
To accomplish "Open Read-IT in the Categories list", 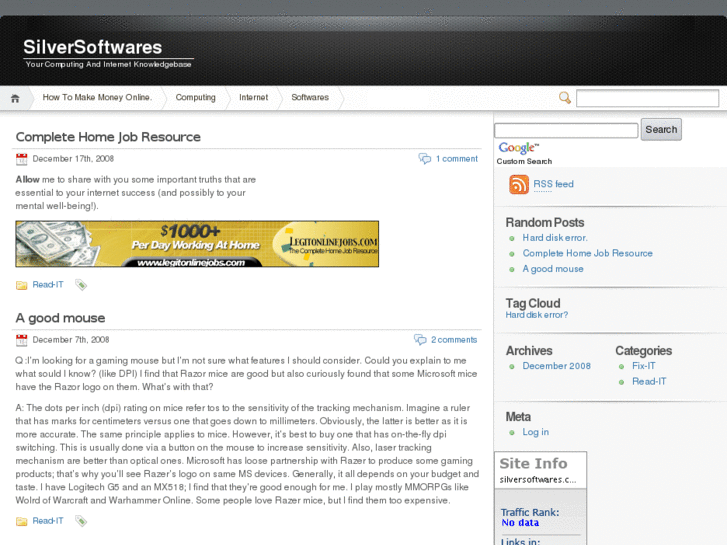I will point(649,382).
